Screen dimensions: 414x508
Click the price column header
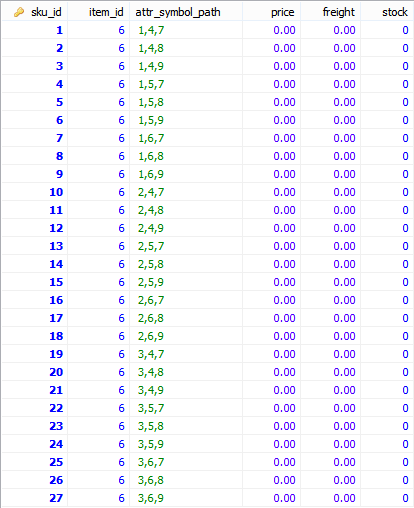click(272, 12)
